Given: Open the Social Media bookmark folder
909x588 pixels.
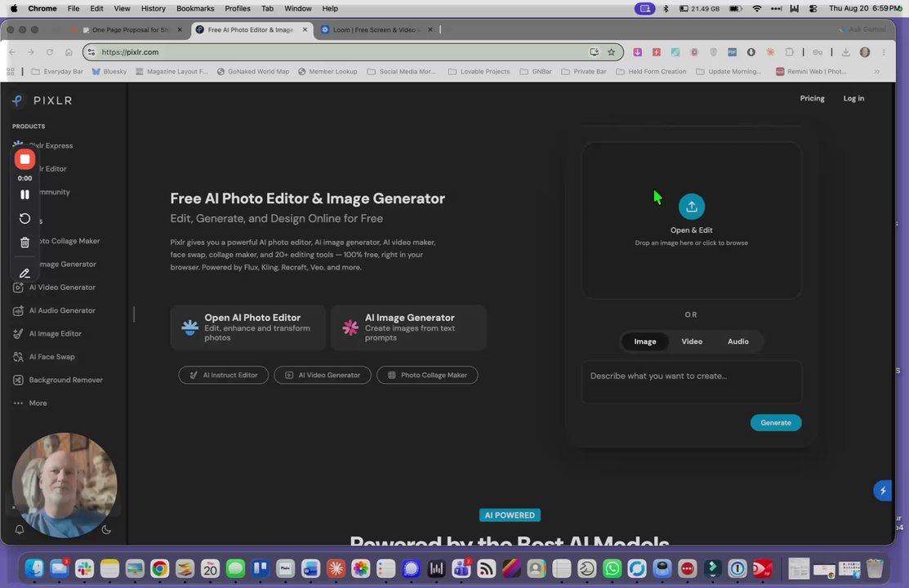Looking at the screenshot, I should 401,71.
